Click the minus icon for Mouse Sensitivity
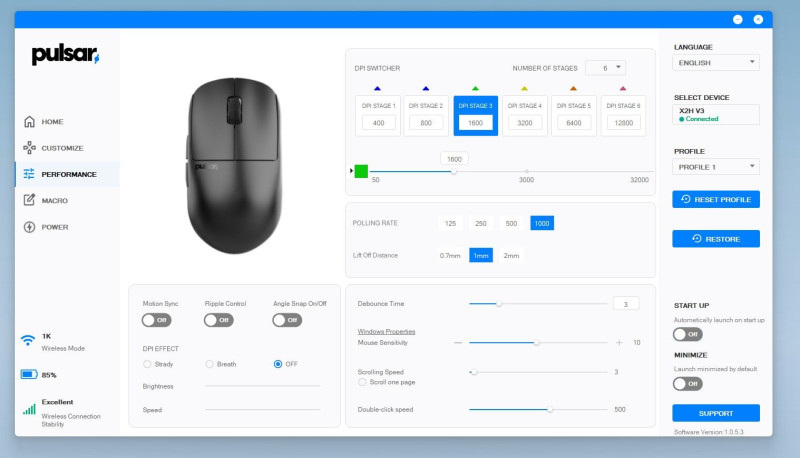The image size is (800, 458). coord(458,343)
